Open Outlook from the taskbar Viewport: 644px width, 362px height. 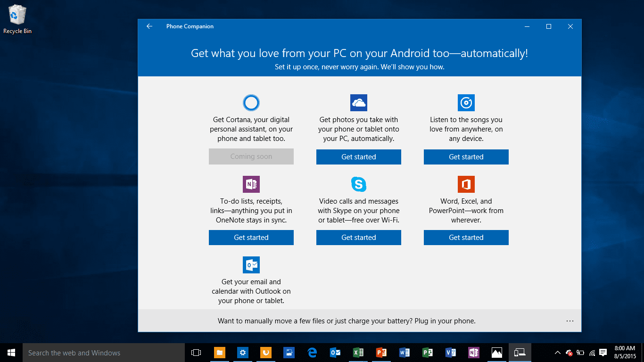point(335,353)
